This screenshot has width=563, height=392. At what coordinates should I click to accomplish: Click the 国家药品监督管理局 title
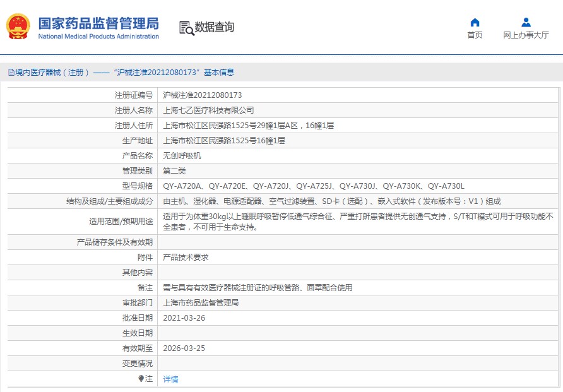click(x=98, y=23)
